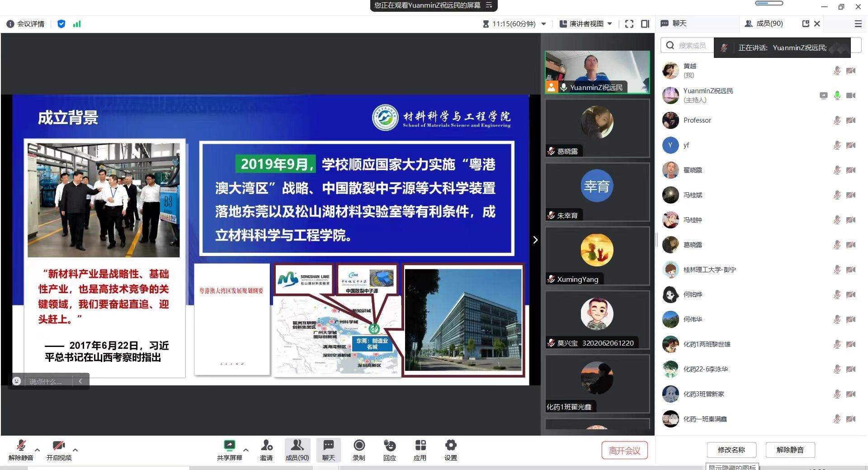
Task: Expand the audio options arrow beside 解除静音
Action: 38,450
